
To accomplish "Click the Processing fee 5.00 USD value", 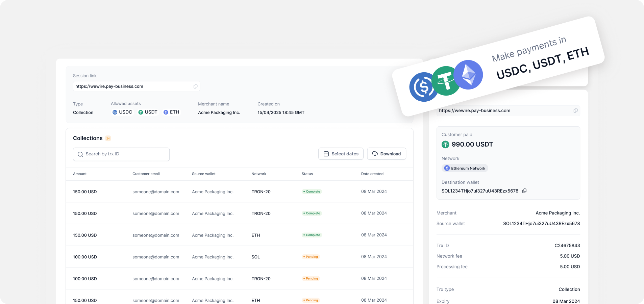I will (x=570, y=267).
